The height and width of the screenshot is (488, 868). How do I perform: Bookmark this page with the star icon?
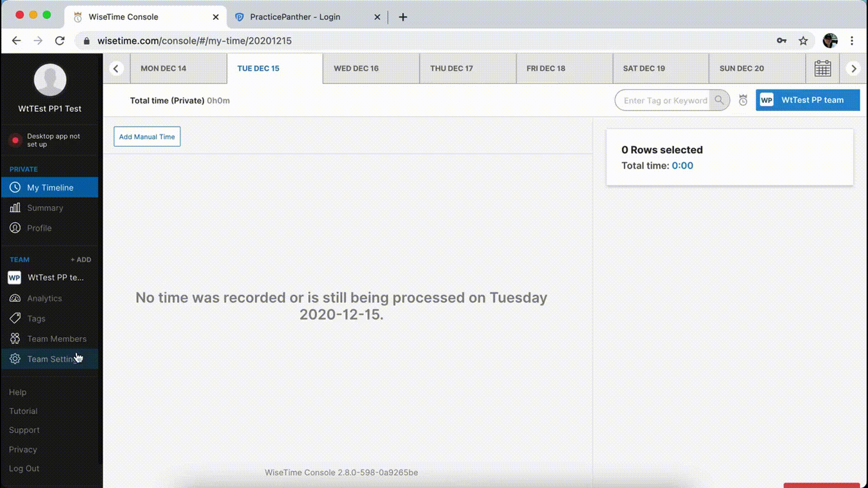click(803, 41)
